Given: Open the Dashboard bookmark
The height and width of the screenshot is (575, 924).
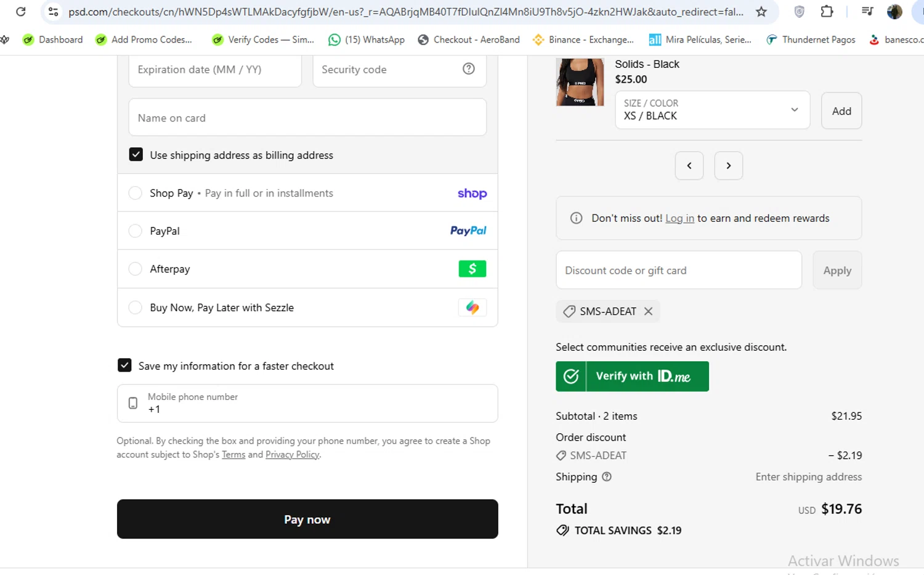Looking at the screenshot, I should point(52,39).
